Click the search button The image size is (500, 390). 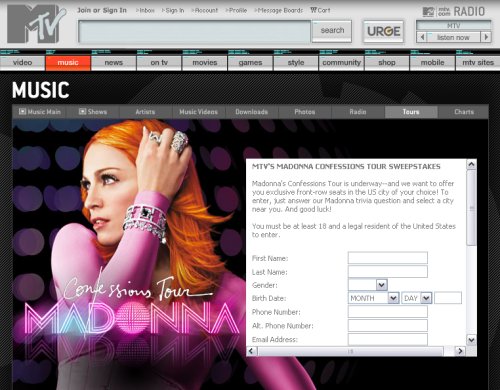(332, 31)
